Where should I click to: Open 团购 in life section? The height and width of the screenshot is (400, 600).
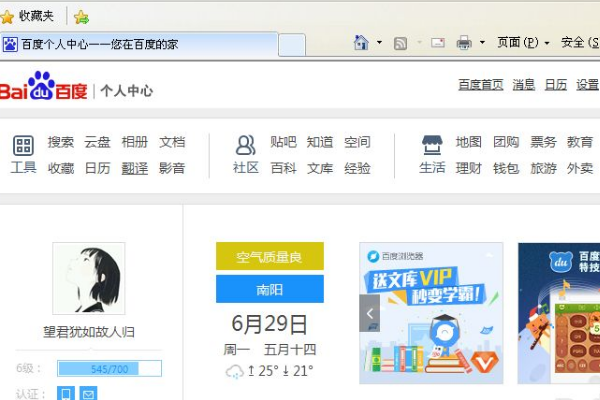point(505,142)
